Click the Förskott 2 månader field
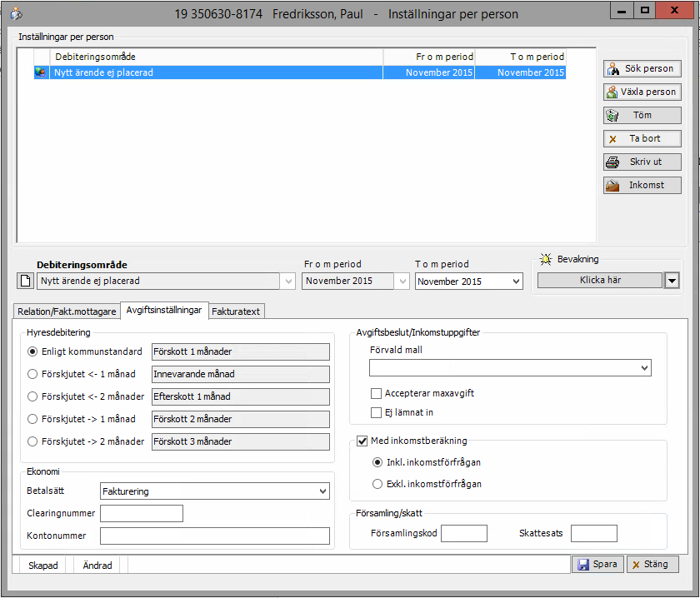 click(241, 419)
